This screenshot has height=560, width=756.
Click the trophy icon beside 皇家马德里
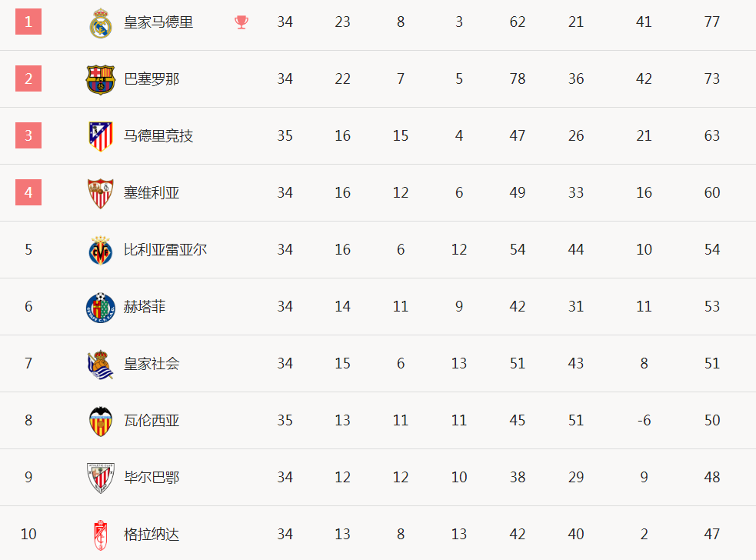241,22
